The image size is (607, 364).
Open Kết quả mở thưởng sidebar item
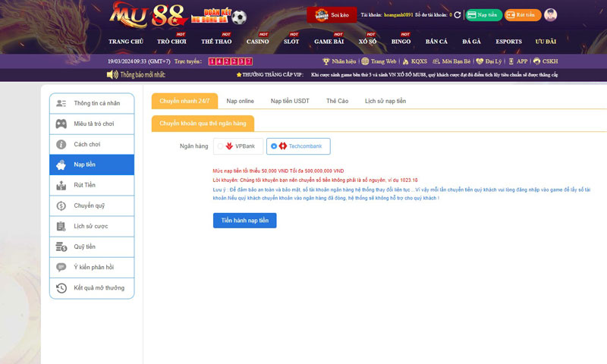(92, 288)
